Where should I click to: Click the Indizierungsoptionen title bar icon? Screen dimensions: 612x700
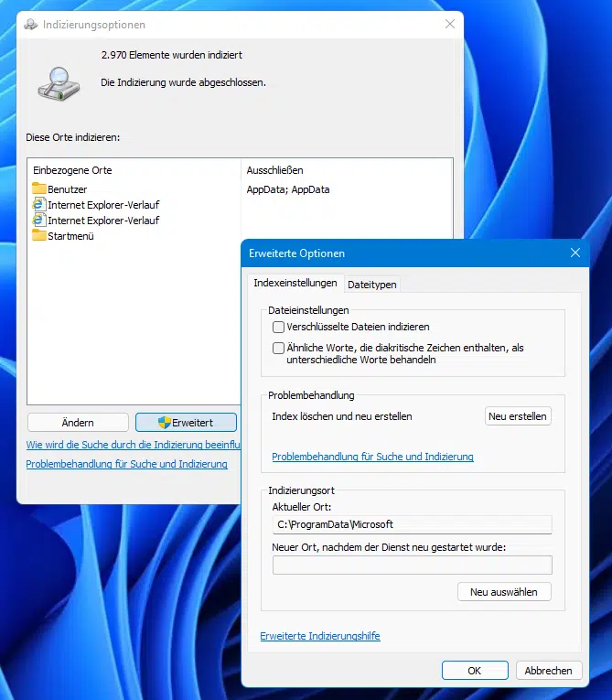(29, 25)
